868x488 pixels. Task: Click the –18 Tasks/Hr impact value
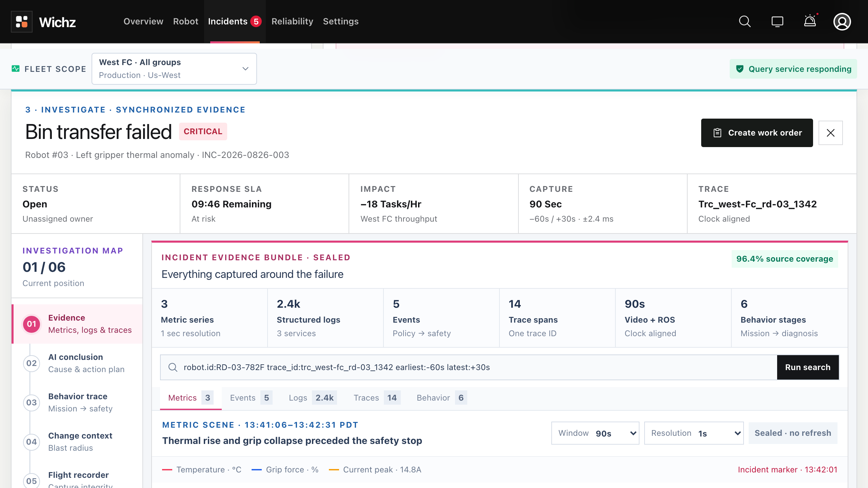click(391, 204)
